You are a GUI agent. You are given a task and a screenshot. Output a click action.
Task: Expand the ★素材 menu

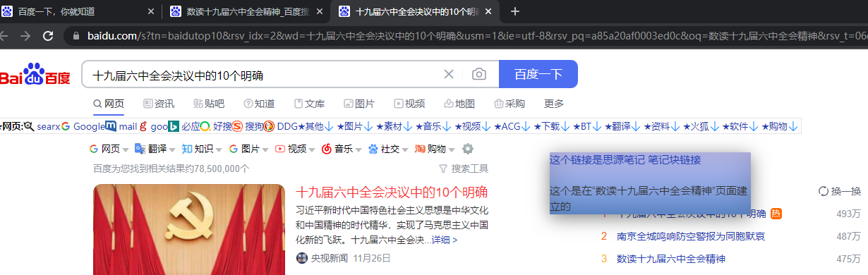point(394,127)
